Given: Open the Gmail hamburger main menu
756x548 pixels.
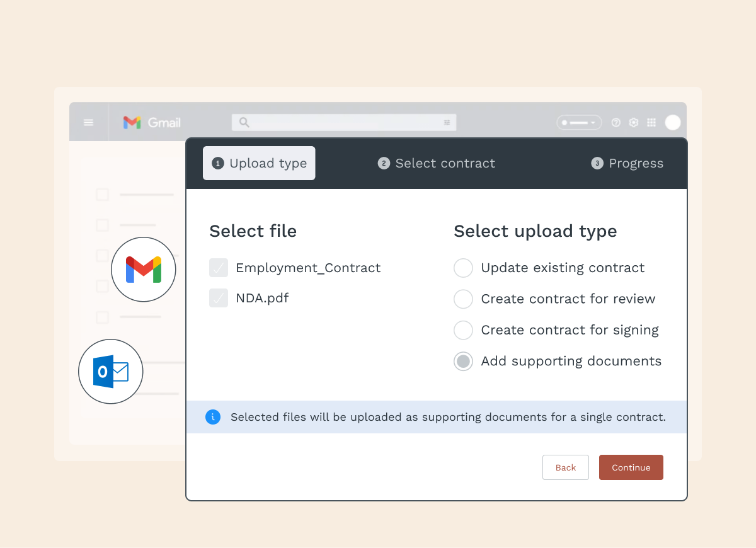Looking at the screenshot, I should (89, 122).
